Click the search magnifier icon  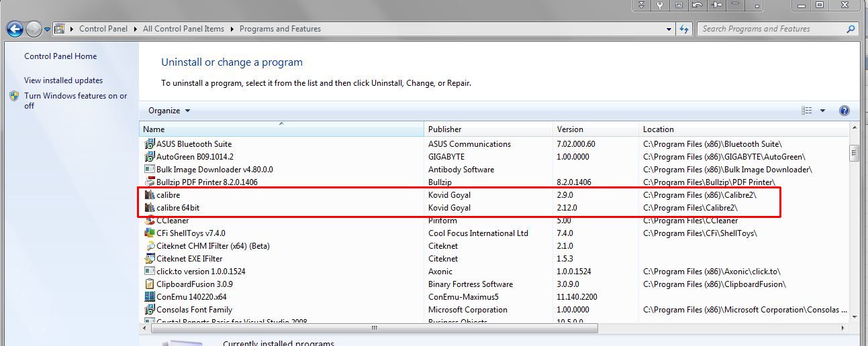pyautogui.click(x=851, y=29)
